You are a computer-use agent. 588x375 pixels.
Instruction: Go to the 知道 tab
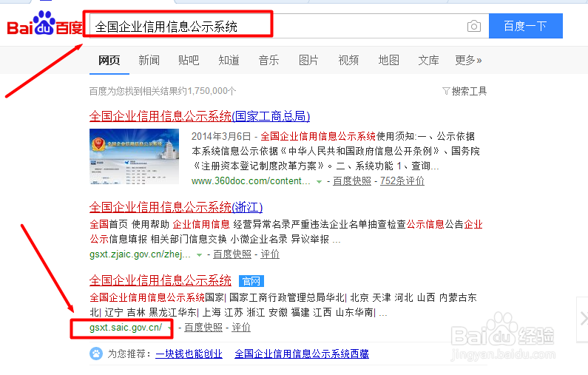tap(229, 60)
